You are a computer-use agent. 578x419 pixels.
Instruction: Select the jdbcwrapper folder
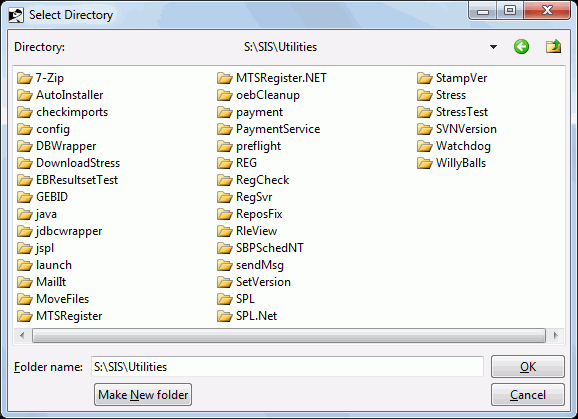tap(60, 231)
